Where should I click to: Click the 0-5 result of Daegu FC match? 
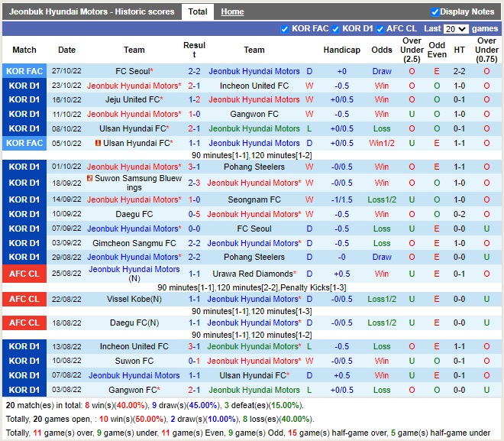click(x=194, y=214)
